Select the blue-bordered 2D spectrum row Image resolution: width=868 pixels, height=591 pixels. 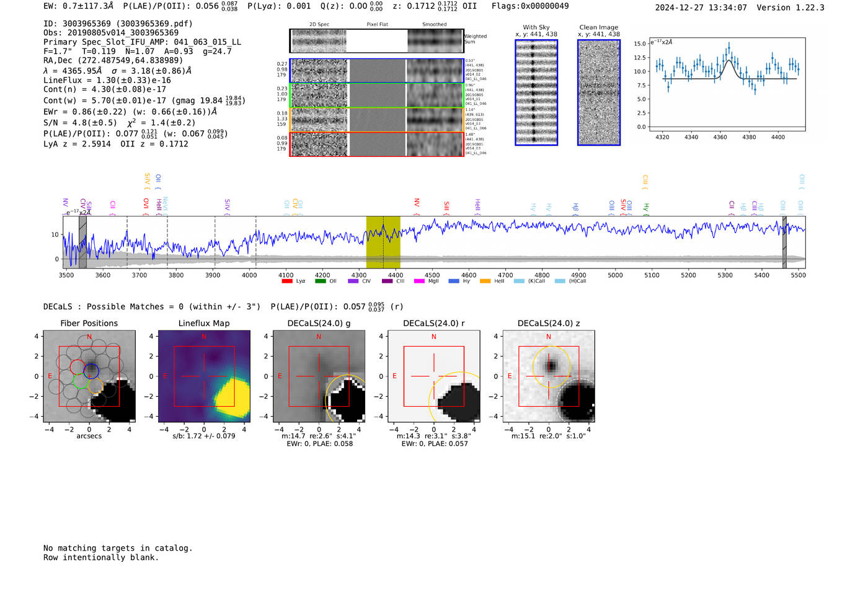click(x=376, y=71)
